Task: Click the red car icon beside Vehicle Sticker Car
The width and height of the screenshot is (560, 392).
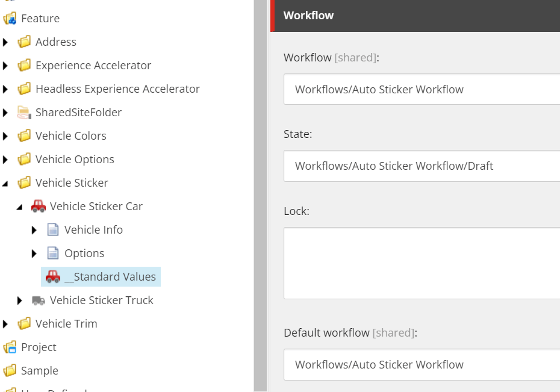Action: [x=39, y=207]
